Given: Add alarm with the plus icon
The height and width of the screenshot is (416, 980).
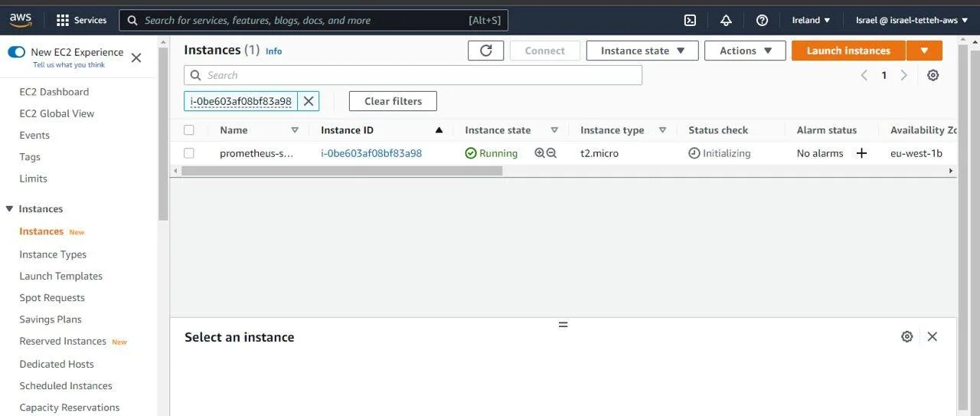Looking at the screenshot, I should tap(861, 153).
